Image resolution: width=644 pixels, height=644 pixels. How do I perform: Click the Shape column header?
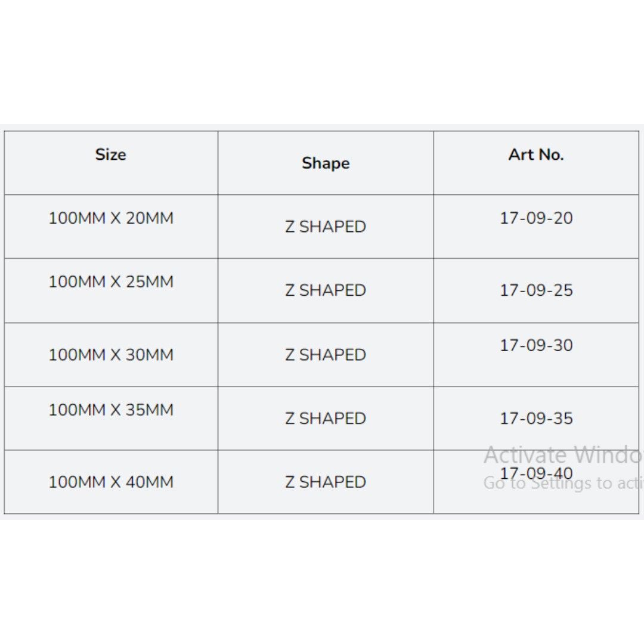point(326,163)
